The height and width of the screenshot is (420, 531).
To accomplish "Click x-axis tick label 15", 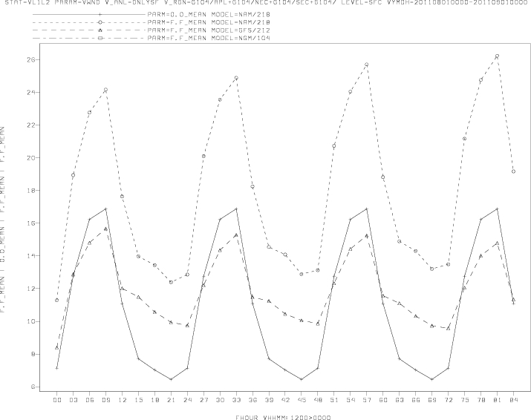I will [x=139, y=400].
